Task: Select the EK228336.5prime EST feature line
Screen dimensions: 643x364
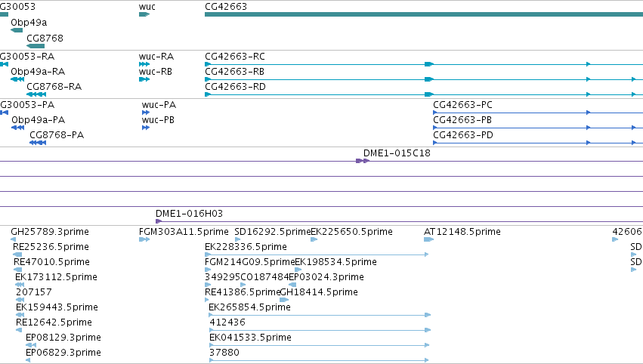Action: coord(317,254)
